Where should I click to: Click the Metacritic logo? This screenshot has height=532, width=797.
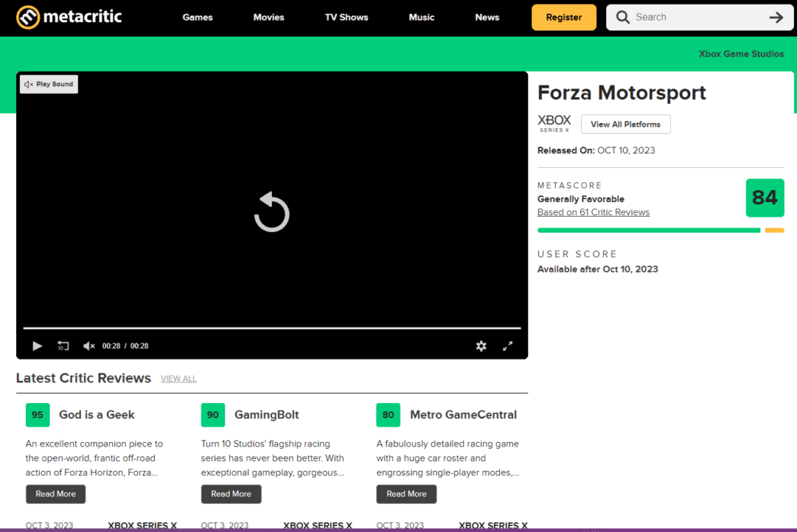(69, 17)
